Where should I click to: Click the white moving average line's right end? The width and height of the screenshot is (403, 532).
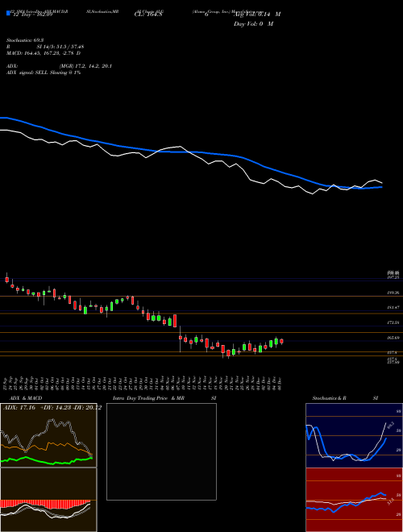pos(381,182)
